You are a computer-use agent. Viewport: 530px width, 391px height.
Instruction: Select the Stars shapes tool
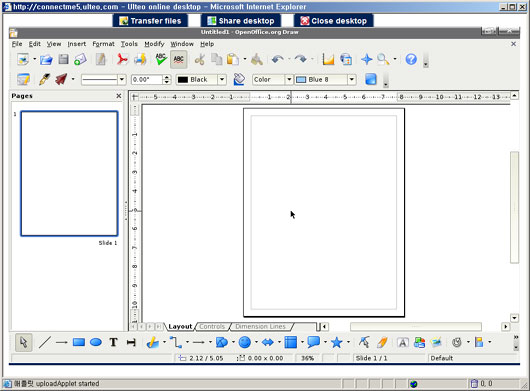click(x=336, y=342)
